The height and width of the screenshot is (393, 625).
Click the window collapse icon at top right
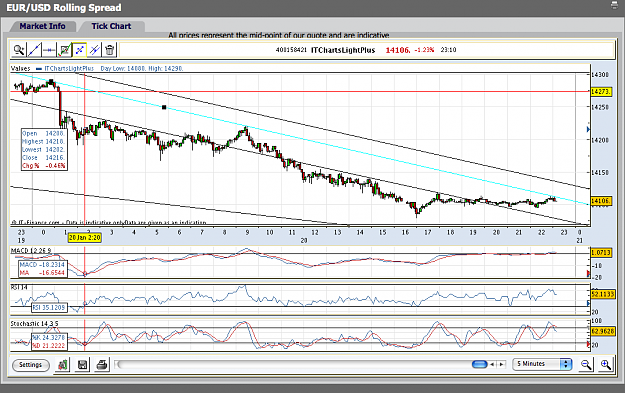coord(615,5)
